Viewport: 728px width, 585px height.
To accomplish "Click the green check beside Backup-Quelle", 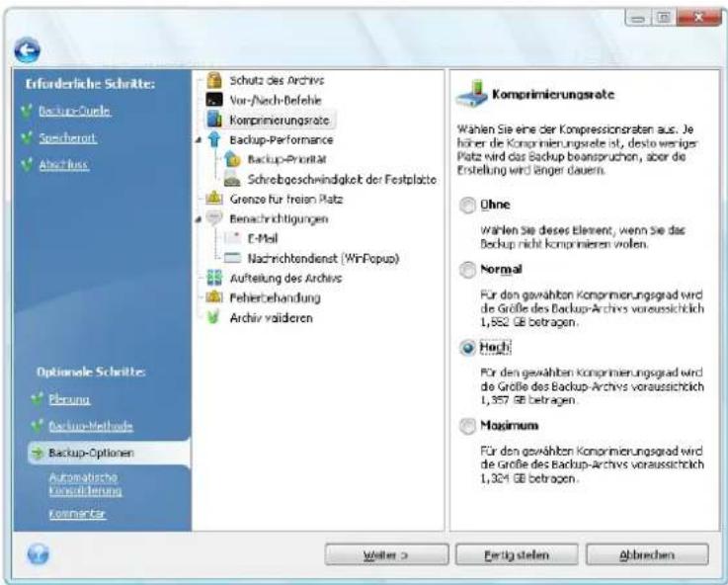I will 27,111.
